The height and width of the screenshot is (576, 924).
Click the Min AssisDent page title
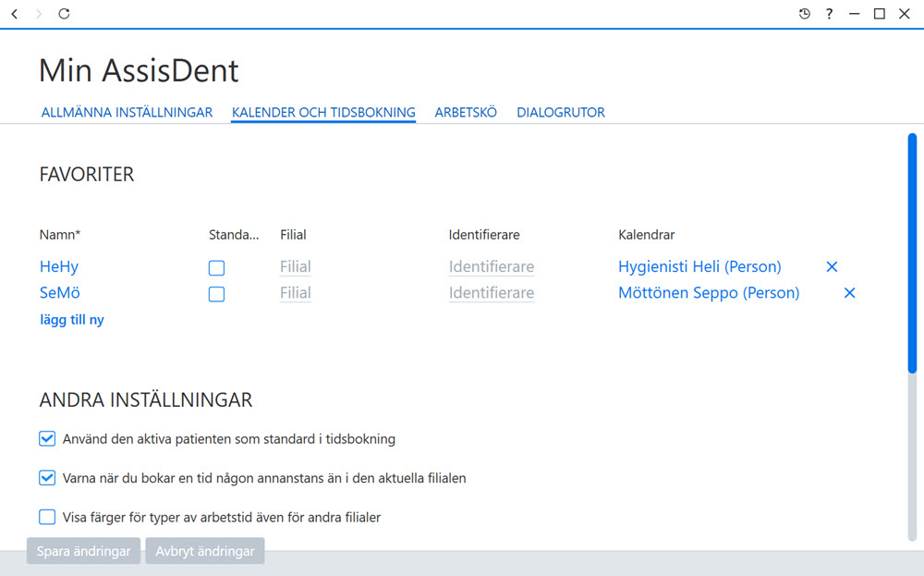139,71
